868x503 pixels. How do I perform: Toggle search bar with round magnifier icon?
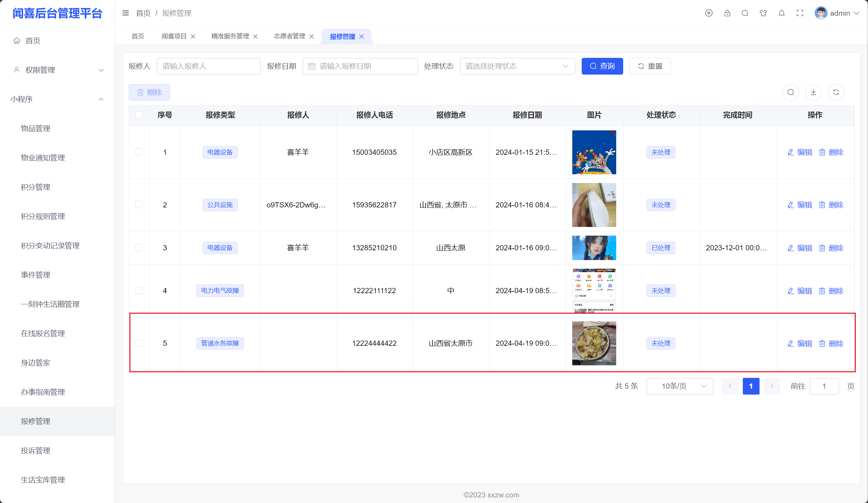791,92
